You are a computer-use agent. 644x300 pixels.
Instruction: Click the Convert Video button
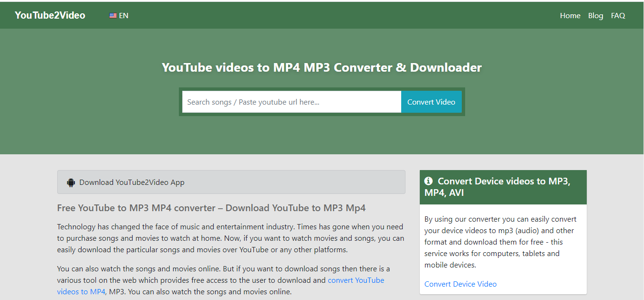pyautogui.click(x=431, y=102)
